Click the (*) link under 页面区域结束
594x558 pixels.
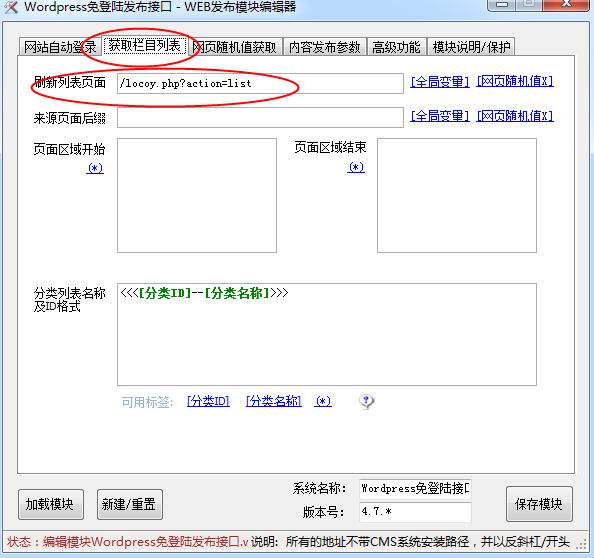click(356, 167)
